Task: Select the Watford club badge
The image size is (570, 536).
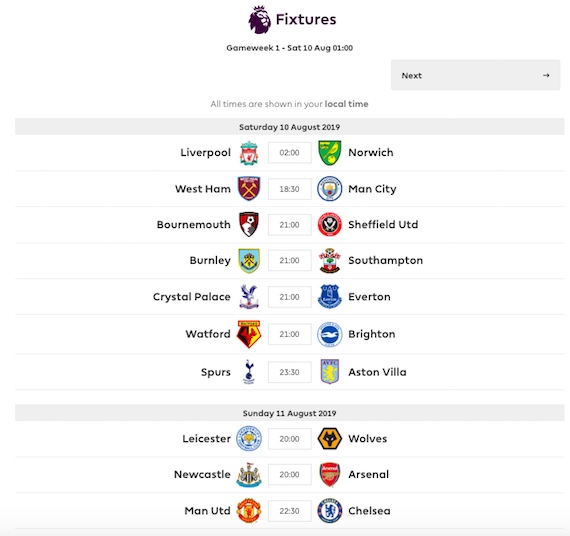Action: coord(249,334)
